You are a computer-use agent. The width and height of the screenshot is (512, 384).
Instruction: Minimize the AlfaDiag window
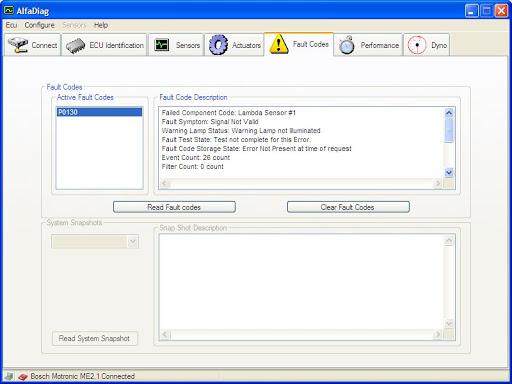coord(471,11)
